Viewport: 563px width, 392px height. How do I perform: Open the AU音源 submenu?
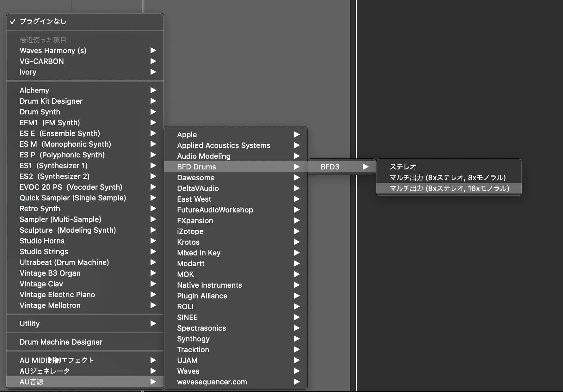pos(85,382)
